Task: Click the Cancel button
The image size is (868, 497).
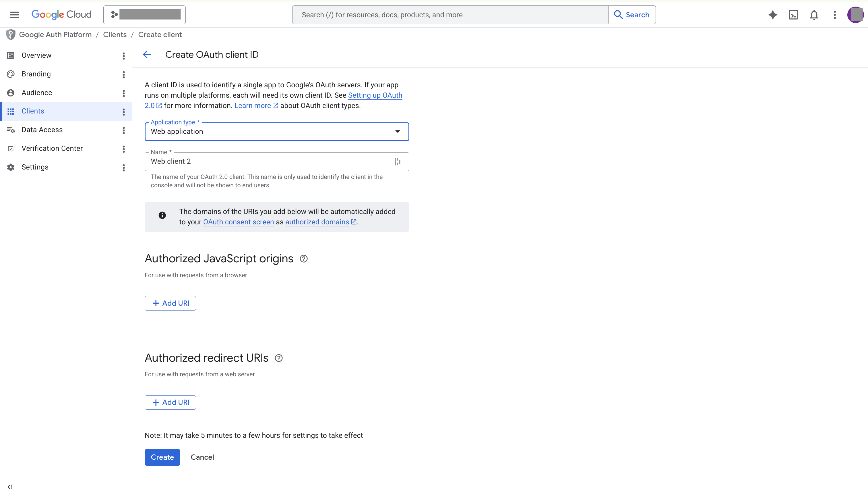Action: (202, 457)
